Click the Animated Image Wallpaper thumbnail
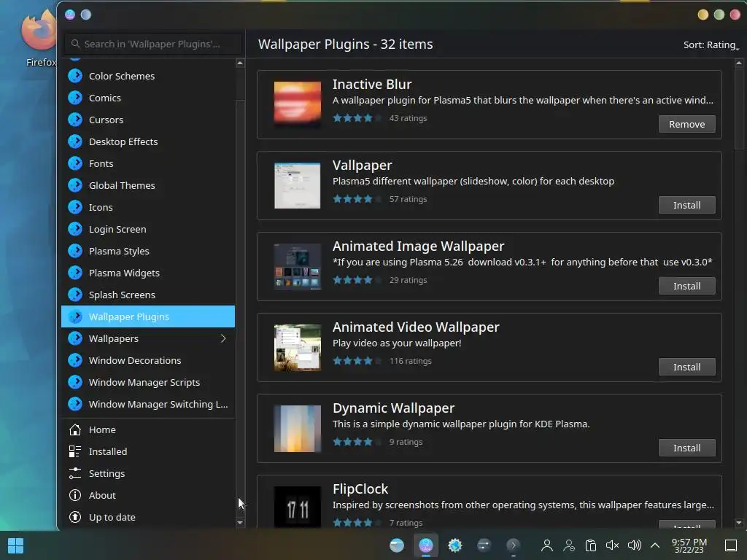This screenshot has height=560, width=747. [298, 267]
